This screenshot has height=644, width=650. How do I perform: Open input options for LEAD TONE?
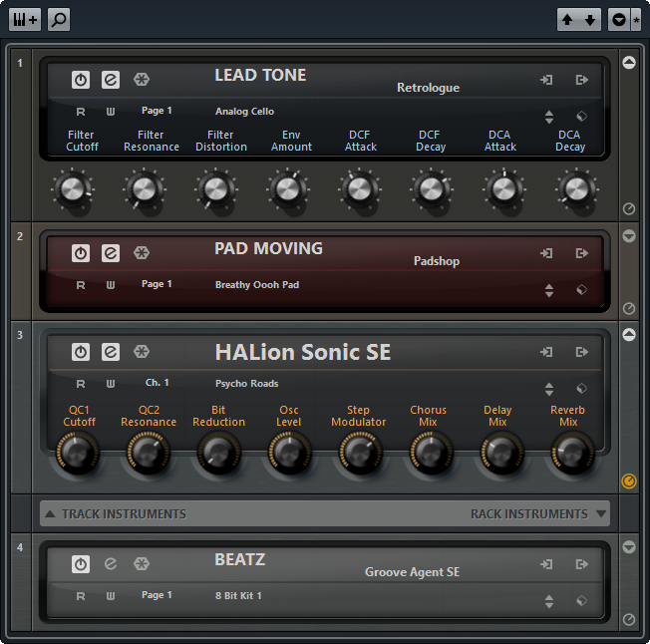(x=546, y=80)
